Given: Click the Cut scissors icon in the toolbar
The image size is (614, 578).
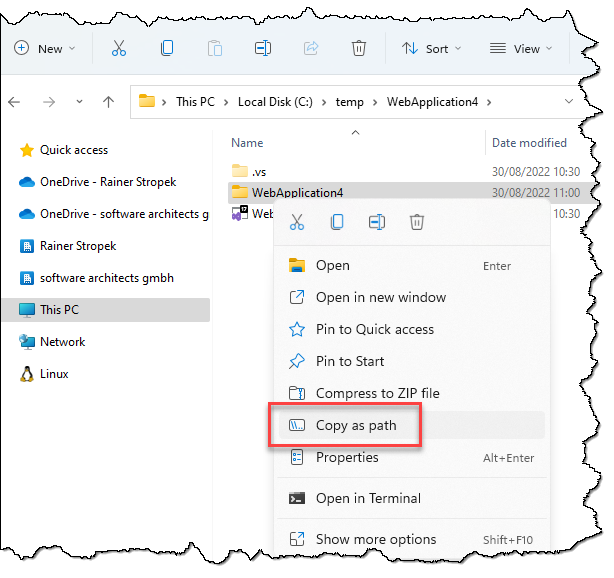Looking at the screenshot, I should click(x=119, y=48).
